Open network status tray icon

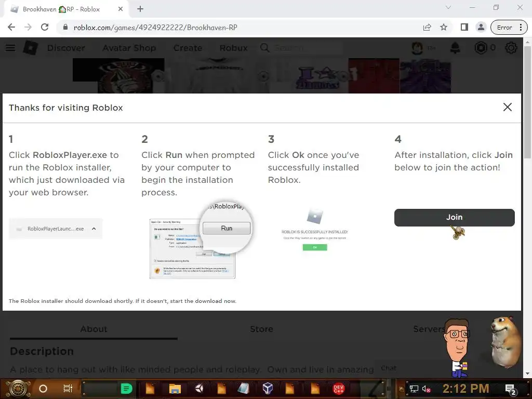click(x=414, y=389)
